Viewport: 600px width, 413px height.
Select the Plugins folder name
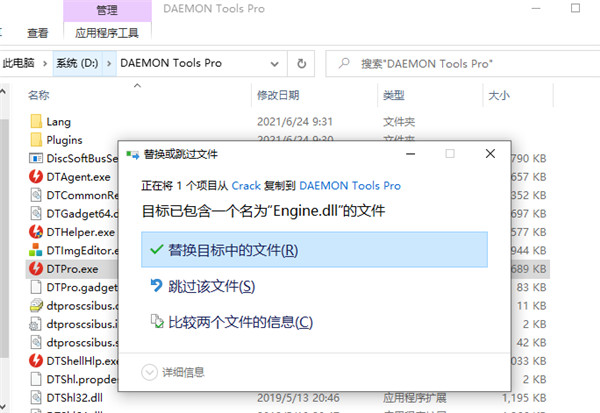[x=64, y=140]
